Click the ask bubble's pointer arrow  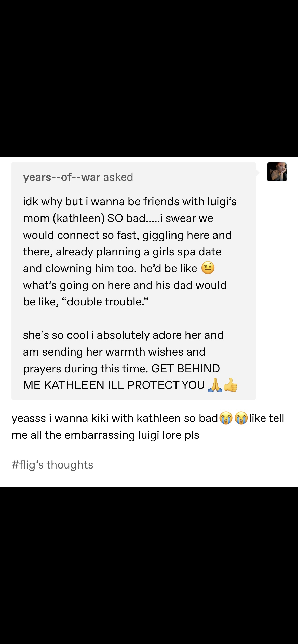(x=258, y=173)
